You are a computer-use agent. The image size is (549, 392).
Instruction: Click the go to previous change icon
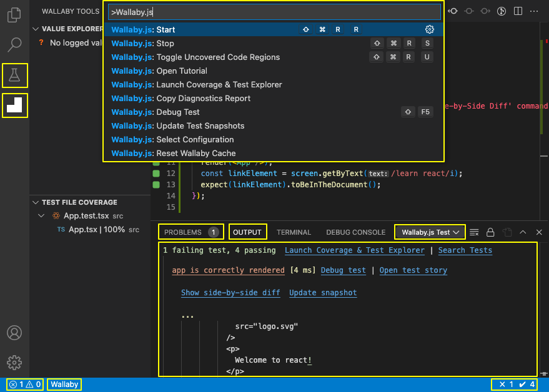453,11
